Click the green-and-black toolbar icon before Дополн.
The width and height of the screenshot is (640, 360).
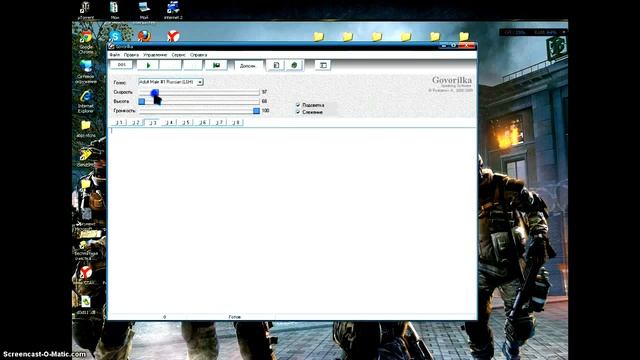[x=216, y=65]
